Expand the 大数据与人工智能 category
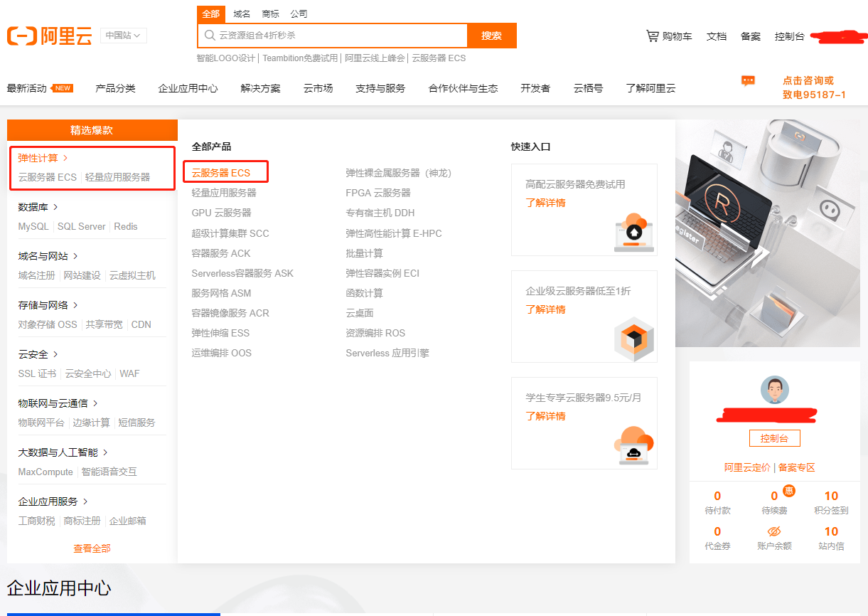The image size is (868, 616). pyautogui.click(x=63, y=452)
